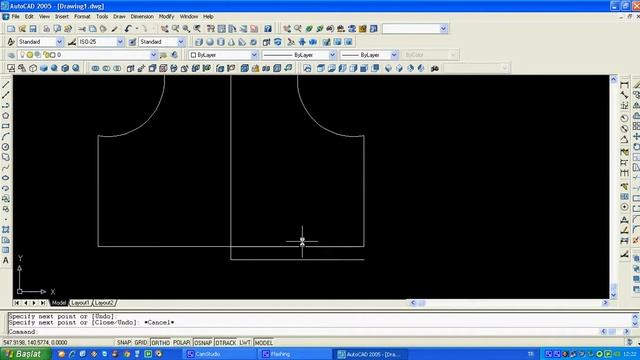Toggle ORTHO mode in status bar

coord(160,342)
